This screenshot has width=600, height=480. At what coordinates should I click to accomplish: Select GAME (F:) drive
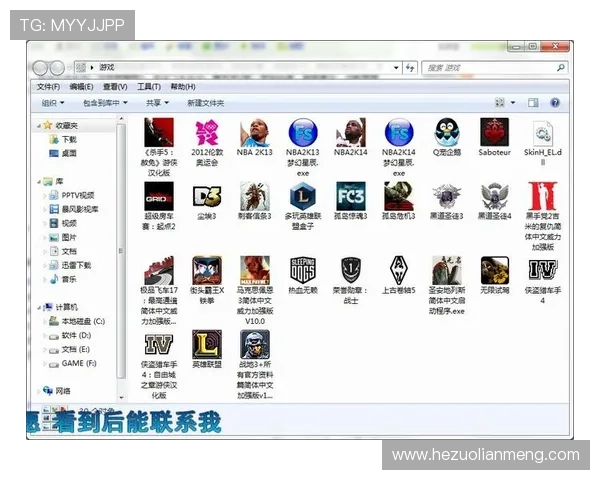click(79, 363)
